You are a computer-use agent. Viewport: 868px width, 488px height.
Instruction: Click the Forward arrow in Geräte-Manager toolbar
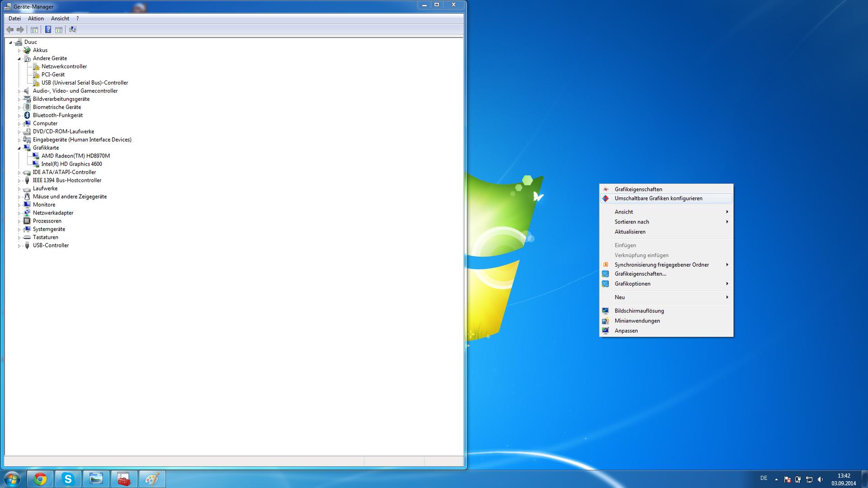pyautogui.click(x=20, y=30)
